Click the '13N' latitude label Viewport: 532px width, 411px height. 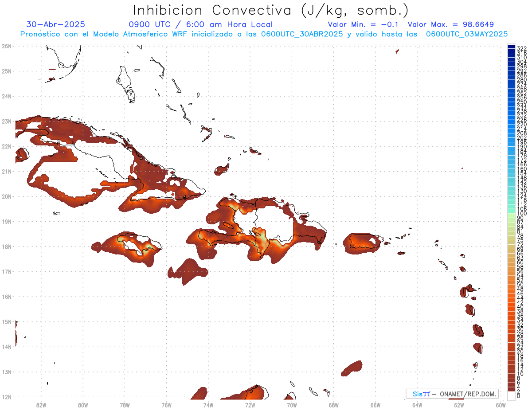point(7,372)
